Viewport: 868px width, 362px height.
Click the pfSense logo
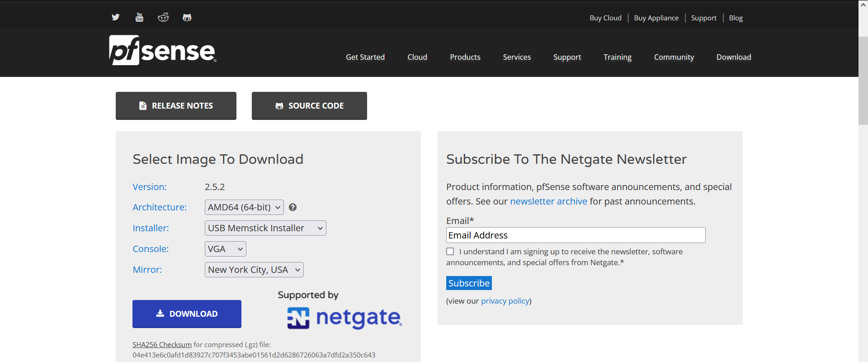[163, 50]
